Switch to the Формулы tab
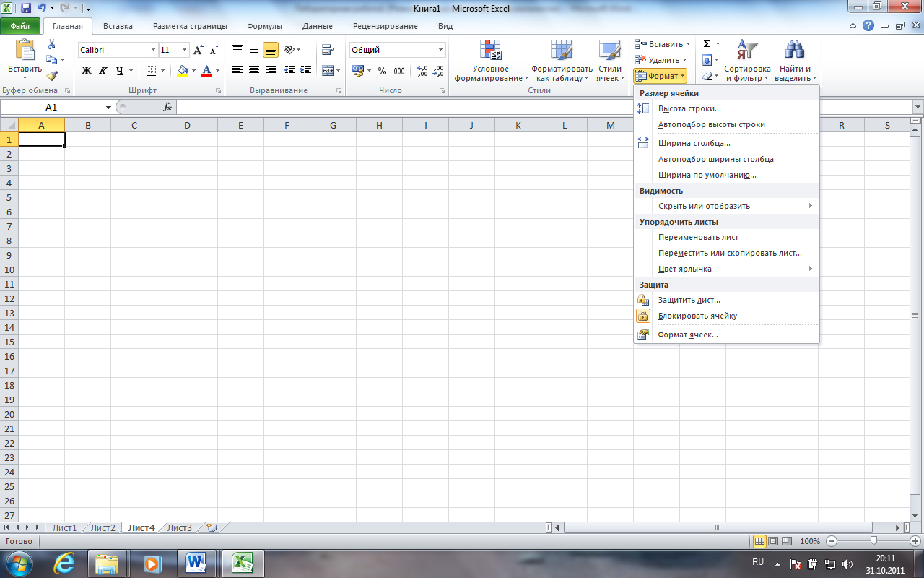Image resolution: width=924 pixels, height=578 pixels. (264, 26)
